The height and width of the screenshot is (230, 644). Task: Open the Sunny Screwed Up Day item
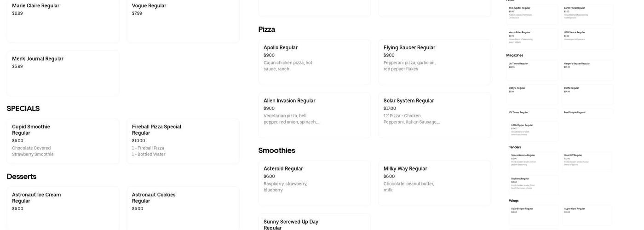click(314, 223)
